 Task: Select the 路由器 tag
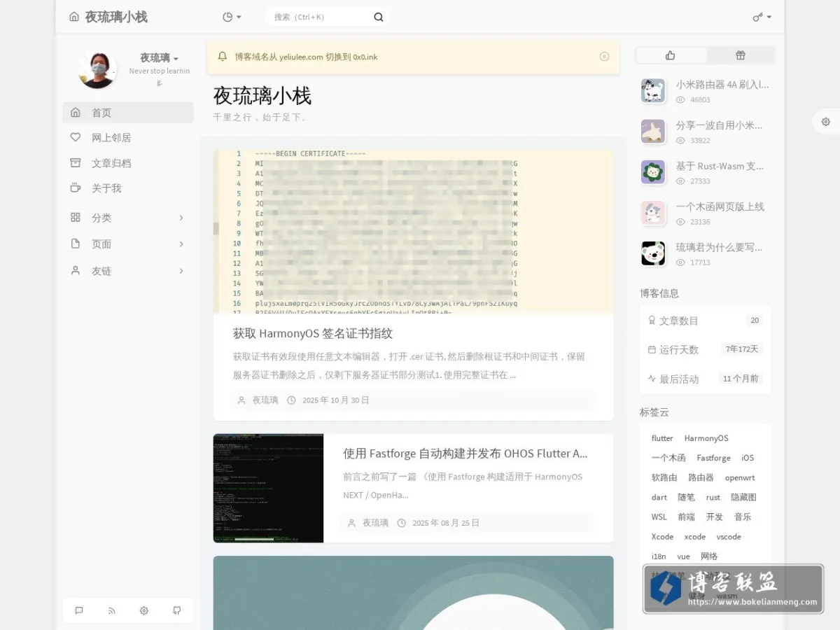click(701, 477)
